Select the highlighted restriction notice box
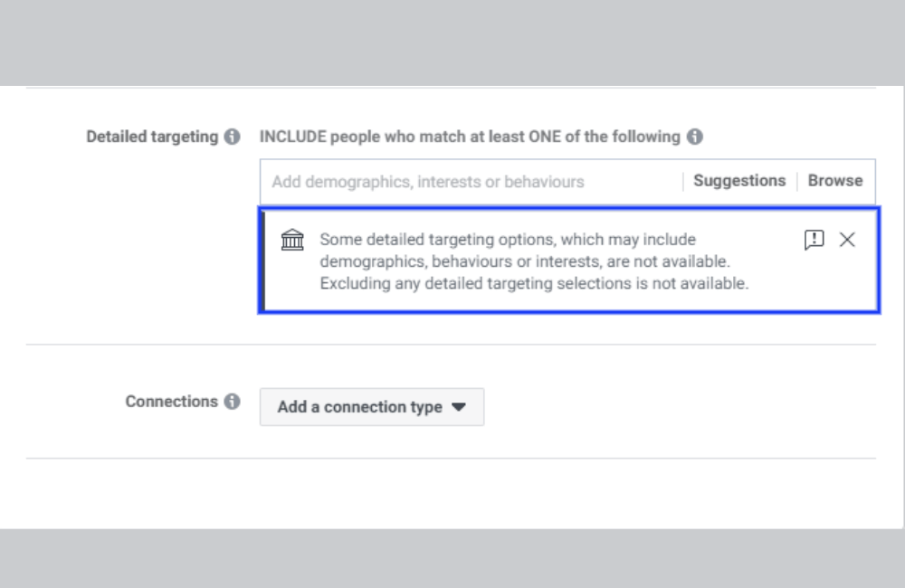 568,261
